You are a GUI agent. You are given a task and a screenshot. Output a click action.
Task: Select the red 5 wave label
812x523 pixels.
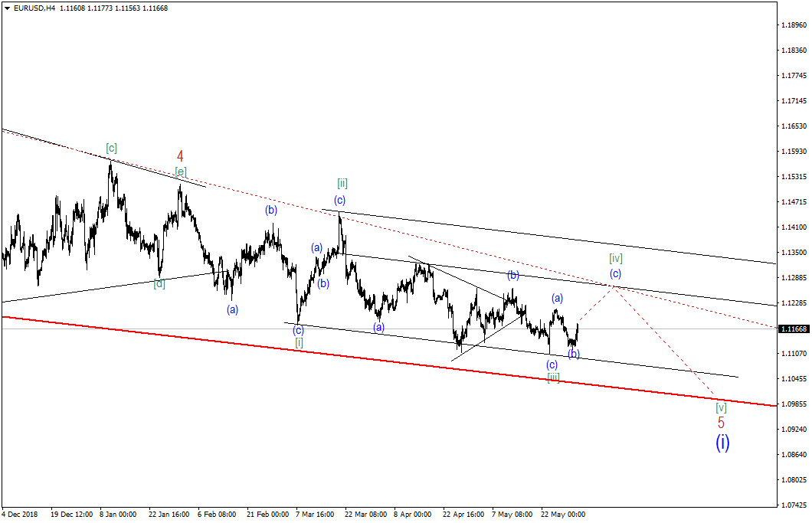pos(721,423)
